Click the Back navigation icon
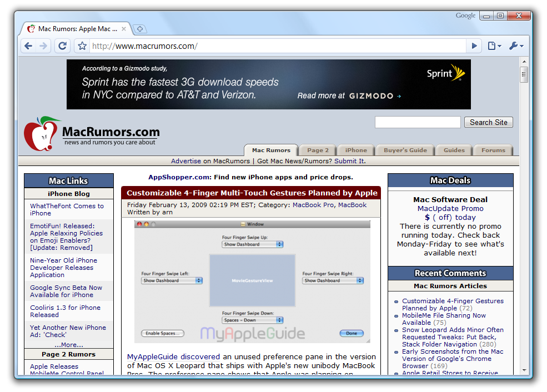This screenshot has width=547, height=392. click(x=28, y=46)
